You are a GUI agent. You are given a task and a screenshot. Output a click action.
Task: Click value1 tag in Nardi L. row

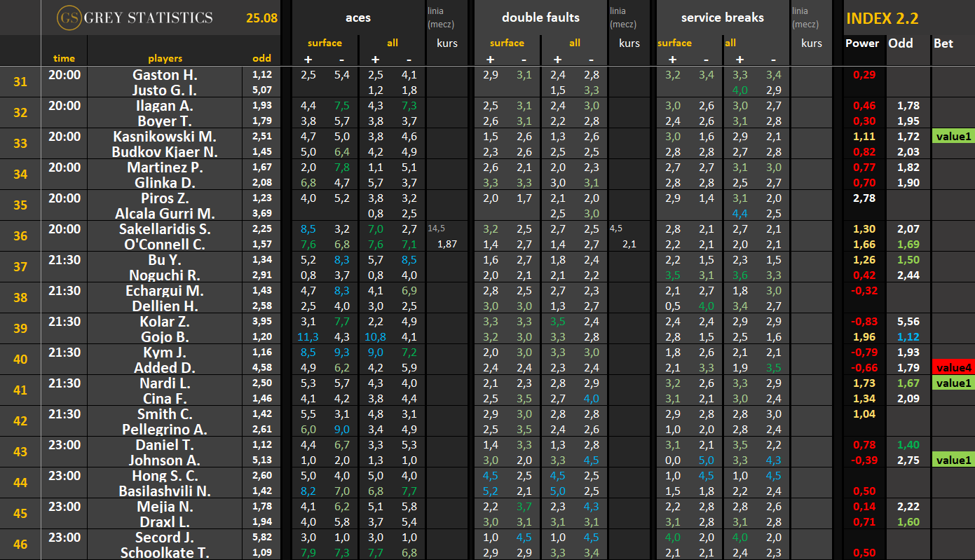[953, 383]
